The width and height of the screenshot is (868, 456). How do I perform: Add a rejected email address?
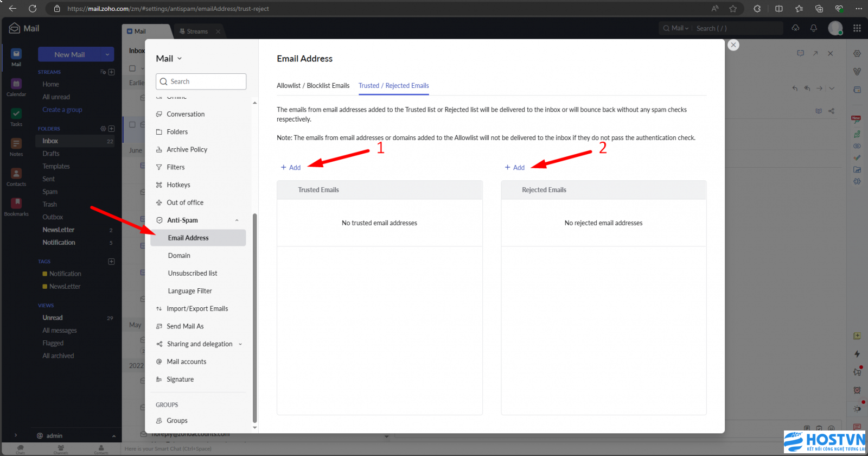tap(515, 168)
